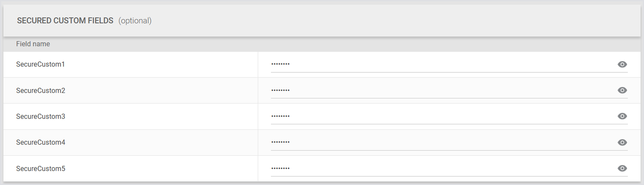Toggle visibility of the SecureCustom3 field

[x=622, y=116]
